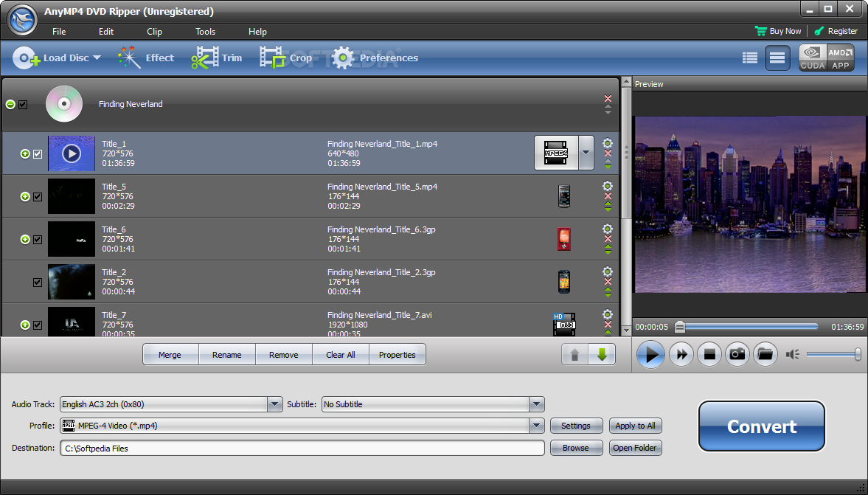This screenshot has width=868, height=495.
Task: Click the preview seek slider handle
Action: pos(680,327)
